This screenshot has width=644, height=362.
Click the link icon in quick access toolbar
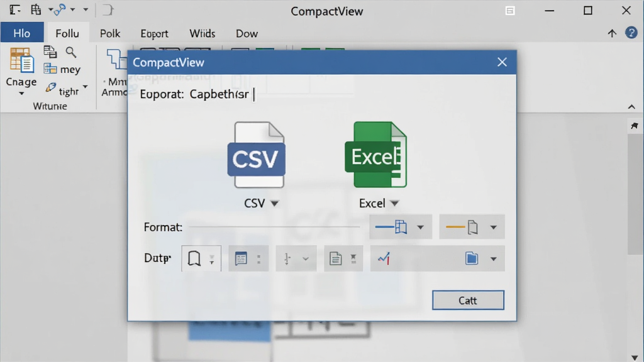[60, 10]
